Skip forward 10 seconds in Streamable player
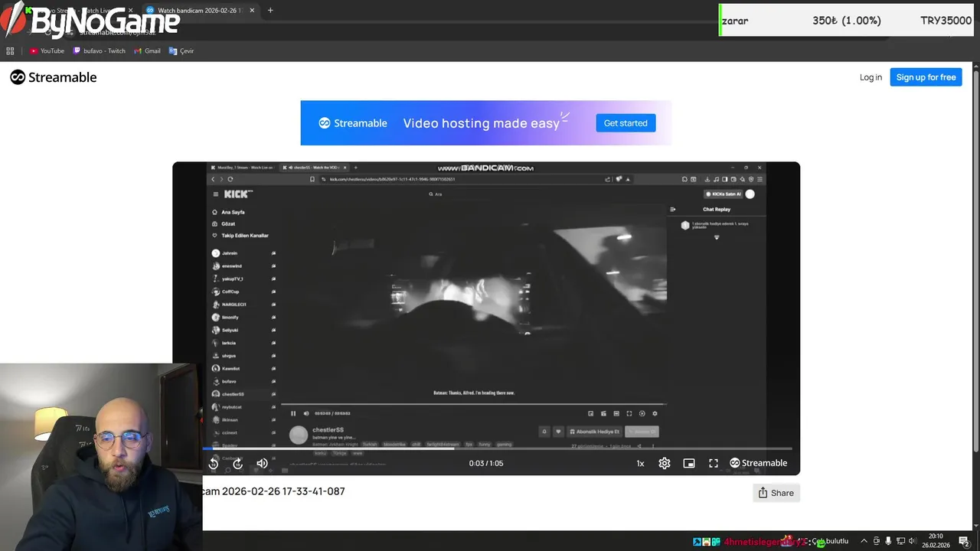 [238, 463]
